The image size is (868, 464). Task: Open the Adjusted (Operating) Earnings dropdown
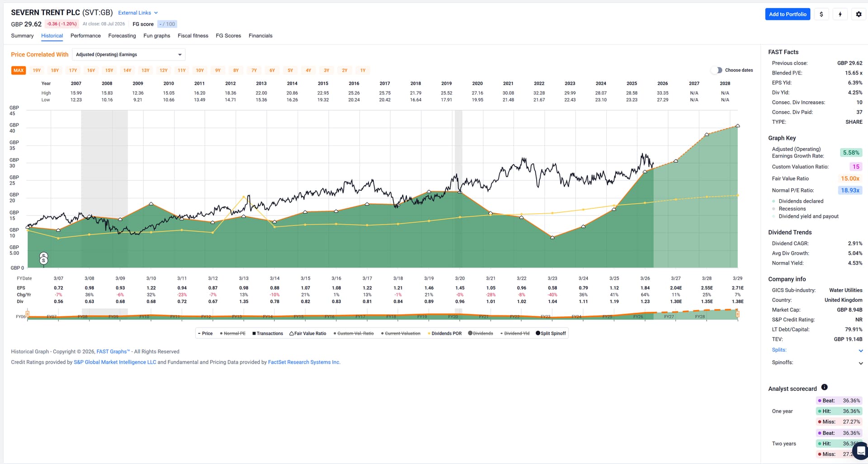pyautogui.click(x=129, y=55)
